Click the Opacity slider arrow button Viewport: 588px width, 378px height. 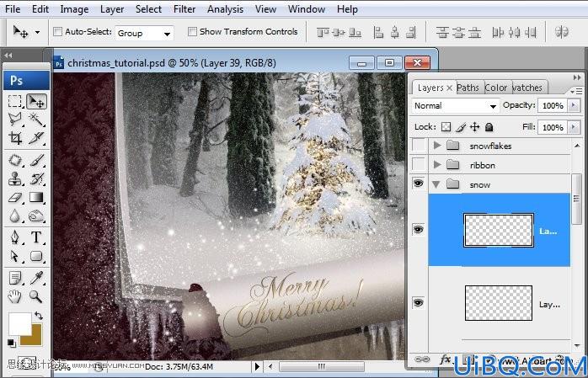click(x=574, y=105)
